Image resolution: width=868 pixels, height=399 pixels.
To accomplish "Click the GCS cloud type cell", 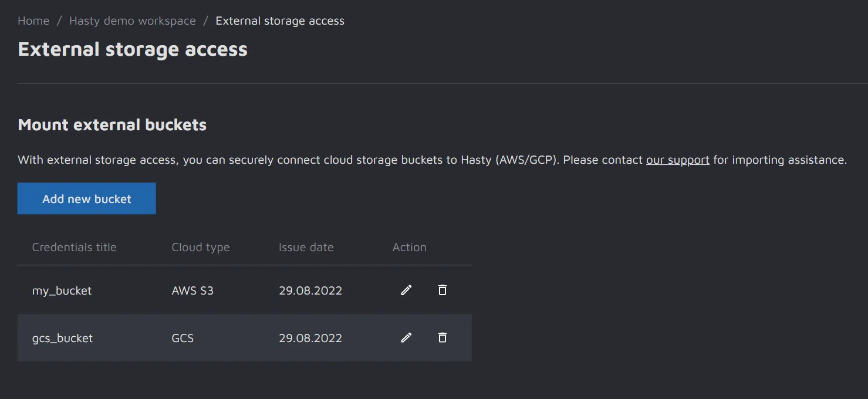I will pyautogui.click(x=183, y=338).
